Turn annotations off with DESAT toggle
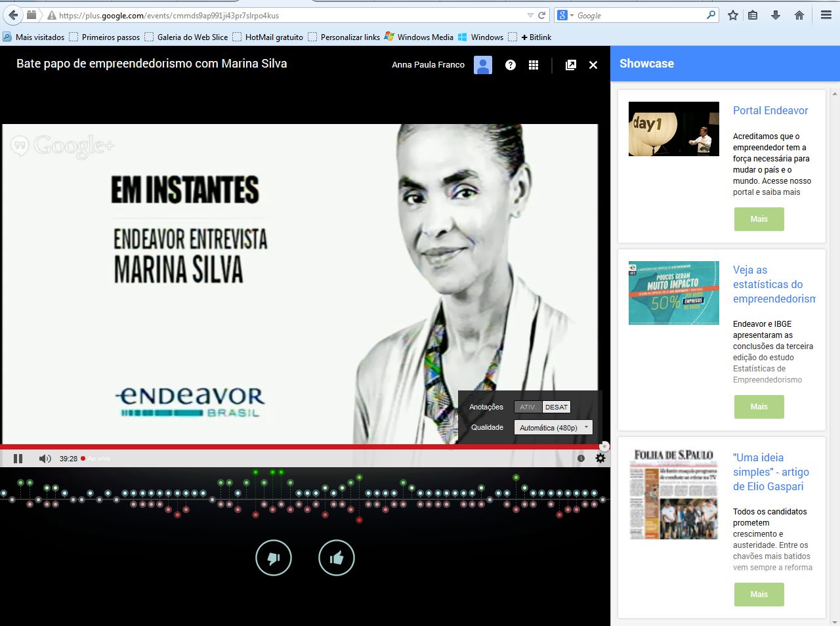This screenshot has height=626, width=840. [x=556, y=407]
